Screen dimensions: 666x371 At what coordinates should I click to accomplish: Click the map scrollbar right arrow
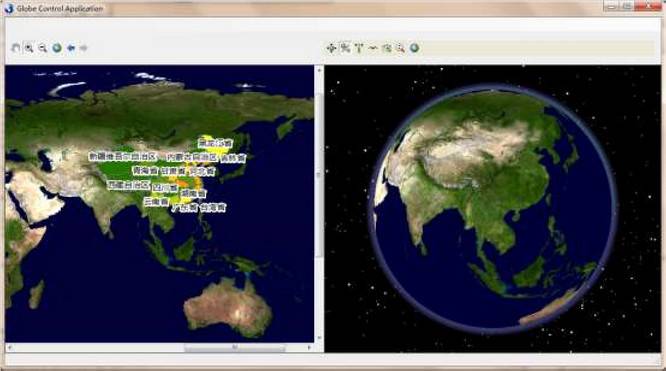(x=309, y=348)
